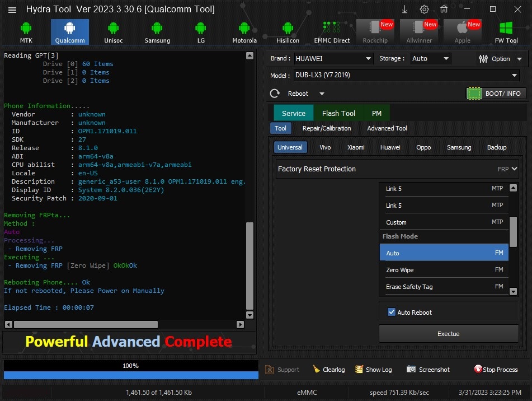Select the Hisilicon platform icon
This screenshot has width=532, height=401.
[288, 32]
